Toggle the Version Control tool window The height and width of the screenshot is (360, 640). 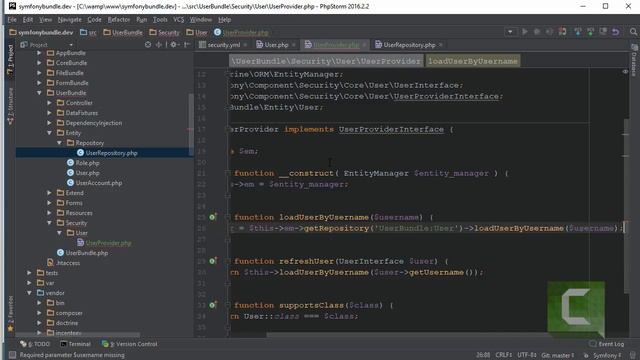click(x=130, y=344)
